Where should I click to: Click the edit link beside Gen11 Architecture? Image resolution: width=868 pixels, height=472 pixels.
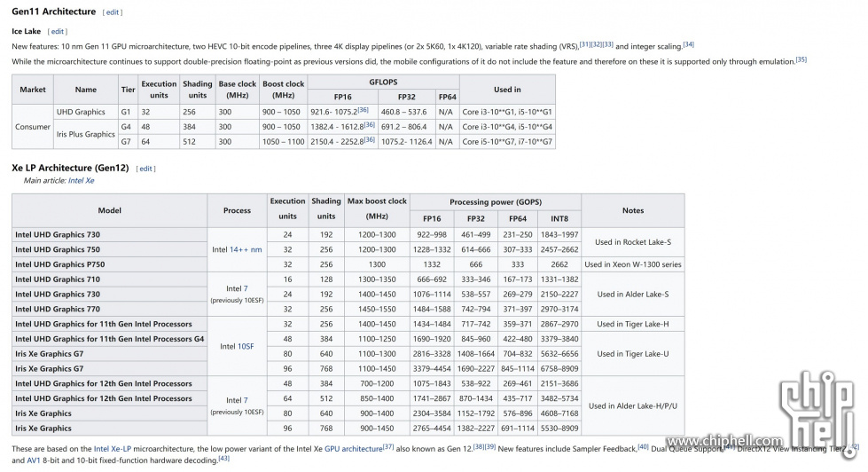pos(113,12)
